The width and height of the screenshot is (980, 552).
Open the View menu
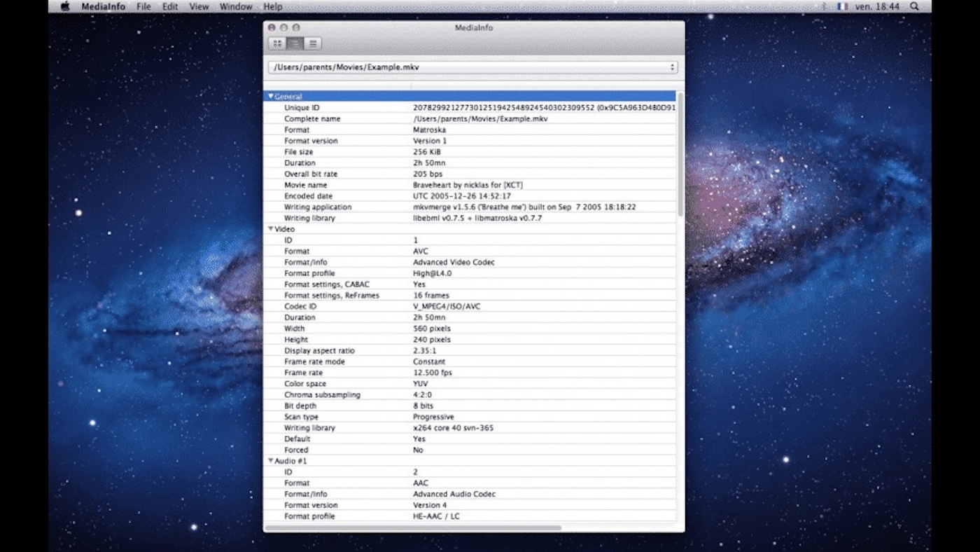199,6
